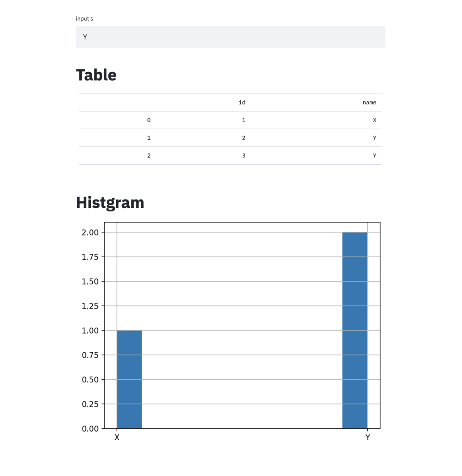Screen dimensions: 462x476
Task: Select the 'id' column header
Action: tap(242, 102)
